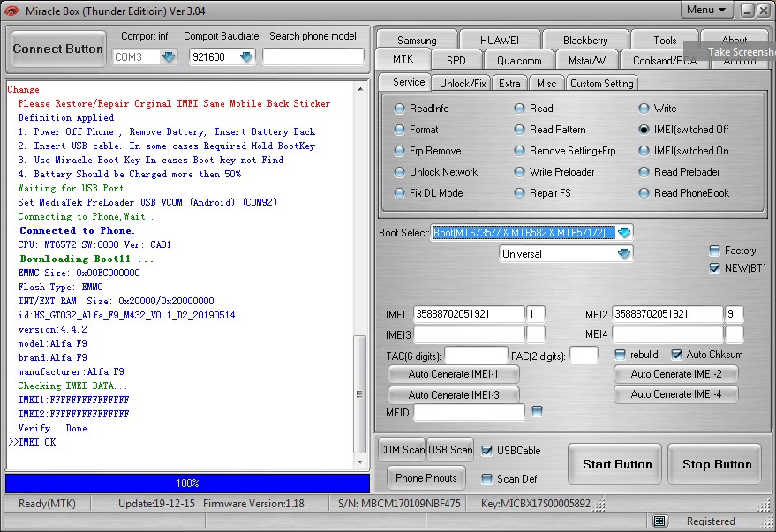Open the Comport inf dropdown arrow
Viewport: 776px width, 532px height.
point(169,56)
